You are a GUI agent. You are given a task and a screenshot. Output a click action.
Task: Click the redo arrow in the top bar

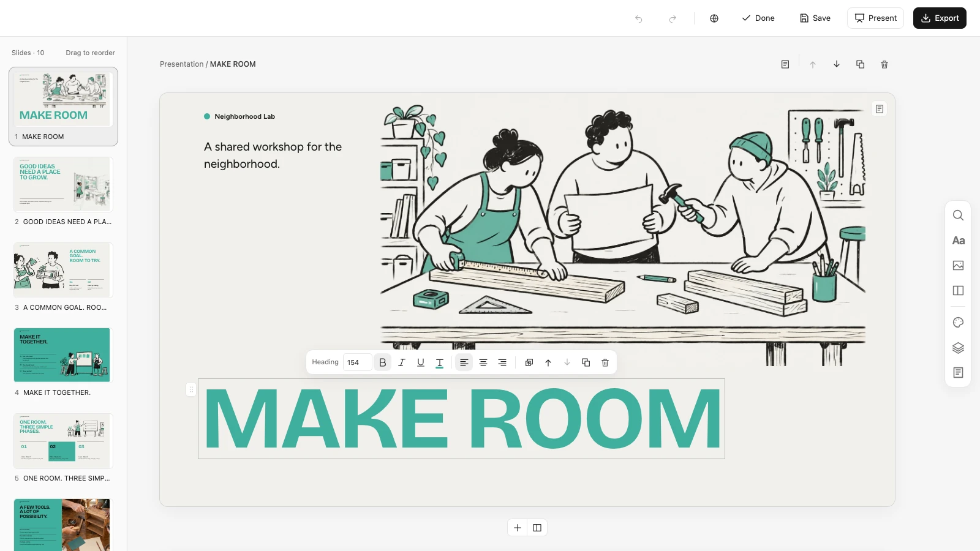pyautogui.click(x=673, y=18)
